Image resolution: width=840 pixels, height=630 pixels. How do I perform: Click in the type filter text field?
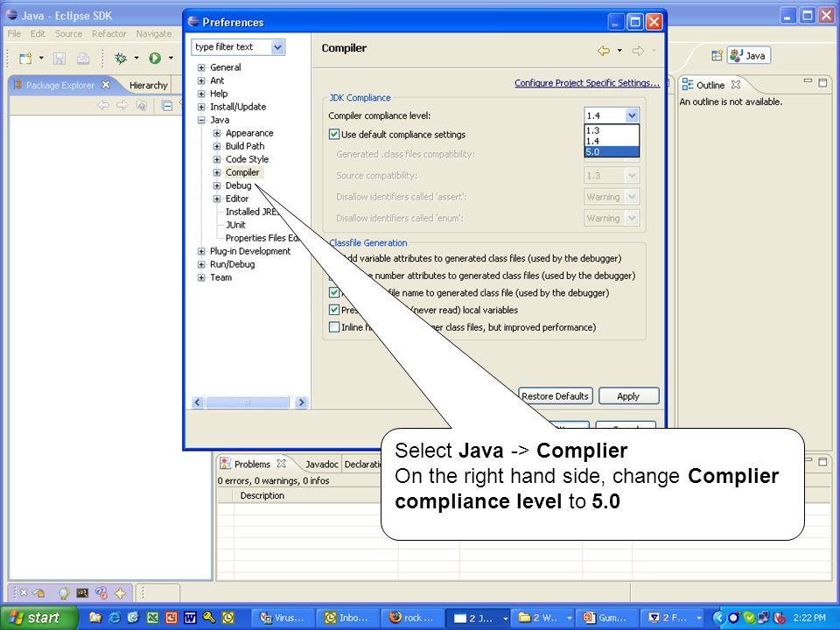[231, 47]
